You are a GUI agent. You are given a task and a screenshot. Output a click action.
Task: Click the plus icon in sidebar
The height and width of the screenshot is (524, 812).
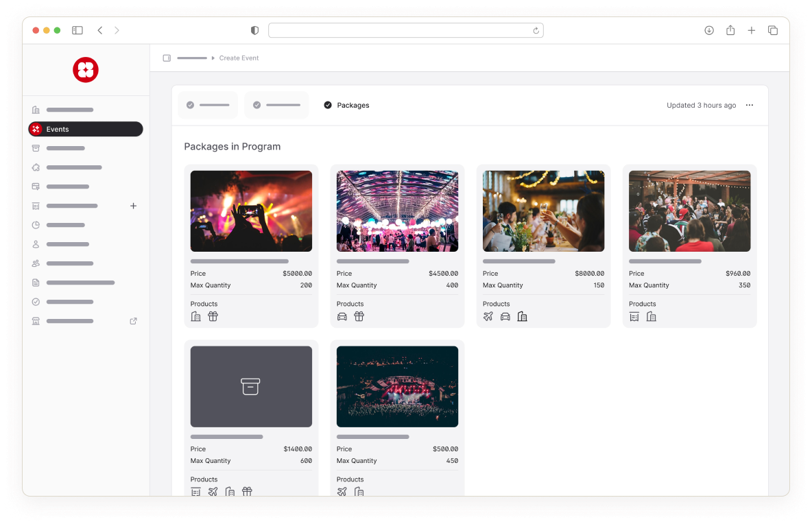pyautogui.click(x=134, y=206)
